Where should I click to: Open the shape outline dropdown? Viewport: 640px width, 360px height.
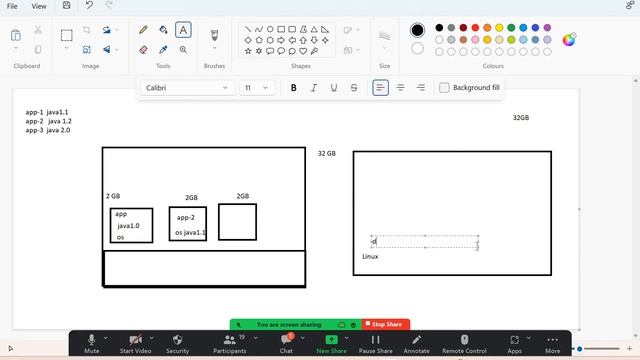pyautogui.click(x=351, y=30)
